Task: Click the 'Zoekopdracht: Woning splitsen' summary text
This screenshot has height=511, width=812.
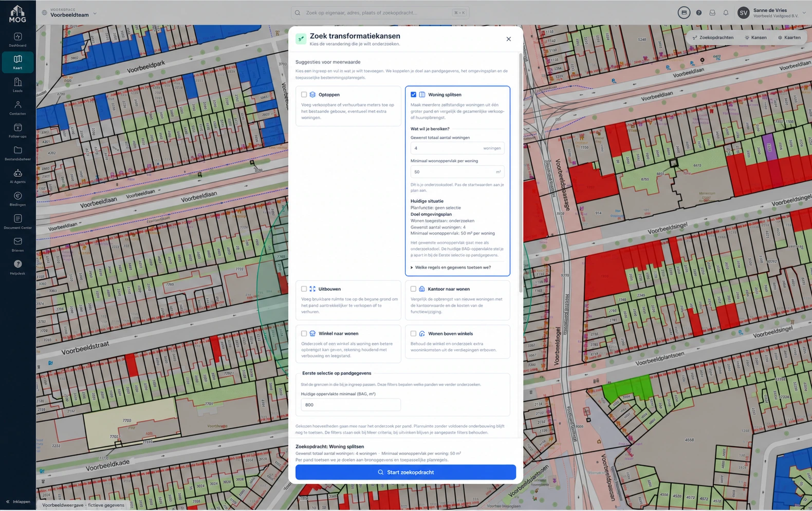Action: point(329,447)
